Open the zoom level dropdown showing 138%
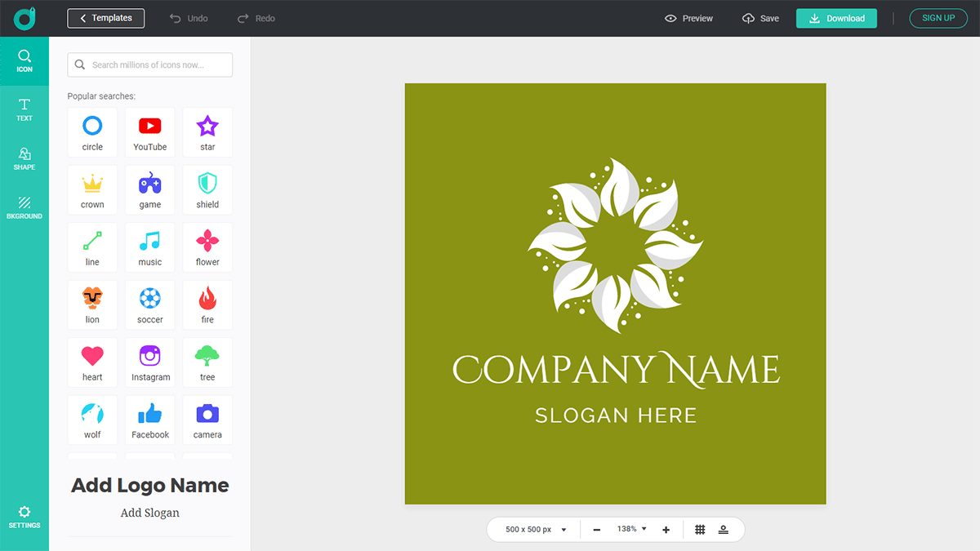The height and width of the screenshot is (551, 980). pos(630,529)
